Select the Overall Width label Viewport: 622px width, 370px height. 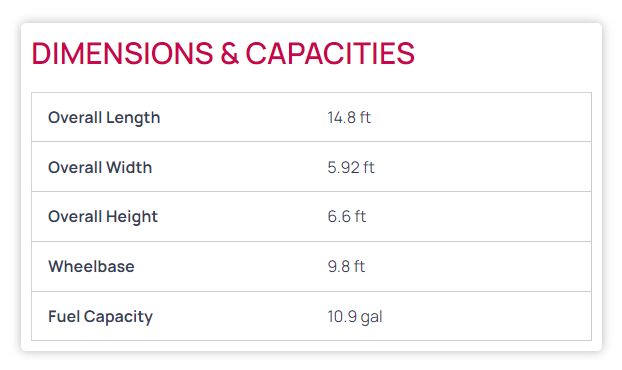pyautogui.click(x=100, y=167)
